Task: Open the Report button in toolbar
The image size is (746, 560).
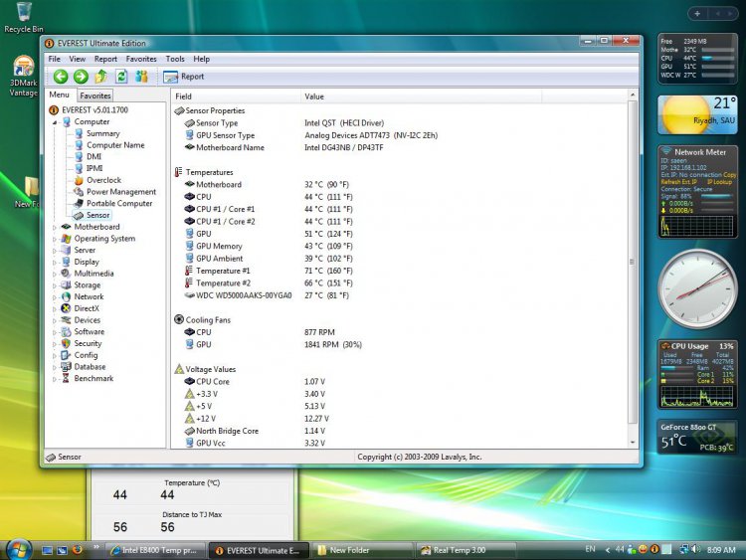Action: coord(183,77)
